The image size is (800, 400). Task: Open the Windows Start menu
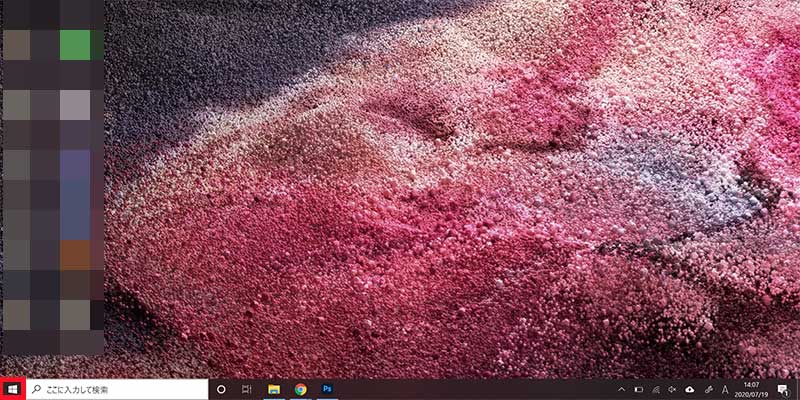[x=12, y=389]
